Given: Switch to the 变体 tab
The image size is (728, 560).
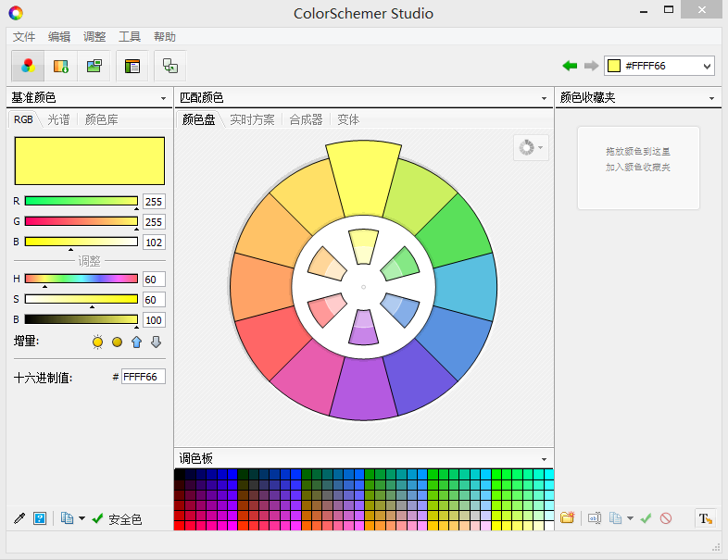Looking at the screenshot, I should coord(348,119).
